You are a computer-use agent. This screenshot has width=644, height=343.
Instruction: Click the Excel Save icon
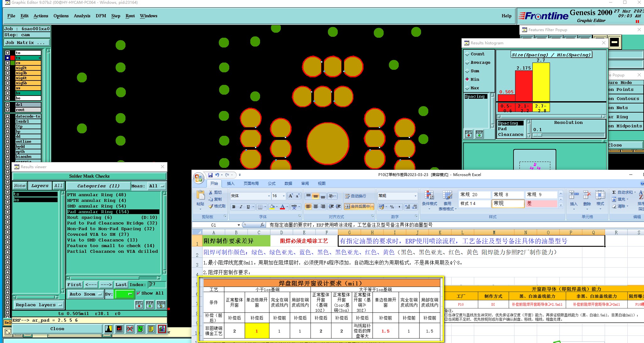pyautogui.click(x=210, y=175)
